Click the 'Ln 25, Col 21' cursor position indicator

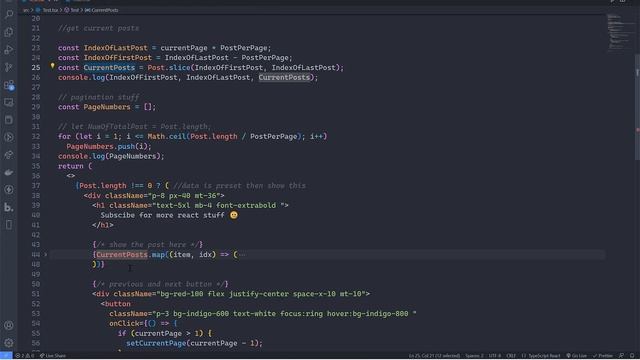(434, 356)
